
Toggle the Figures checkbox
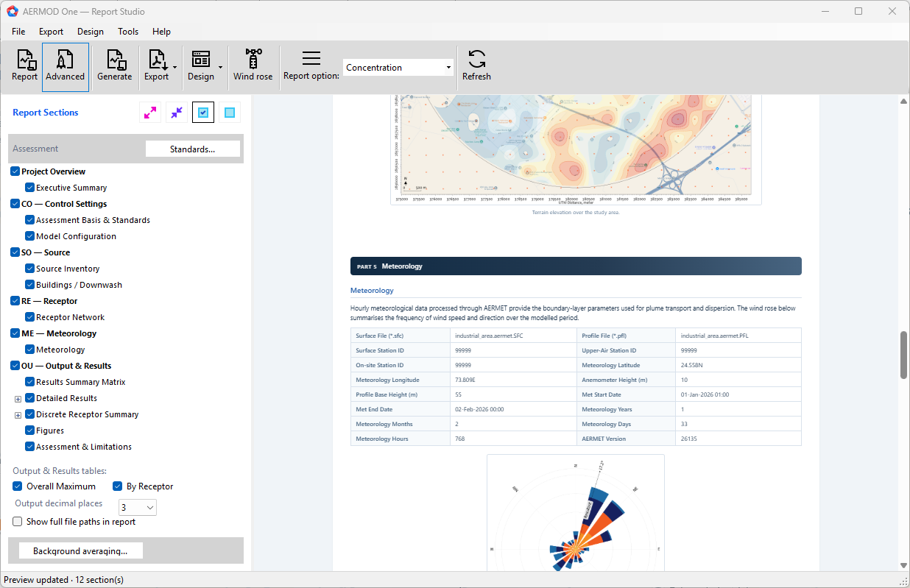coord(30,431)
